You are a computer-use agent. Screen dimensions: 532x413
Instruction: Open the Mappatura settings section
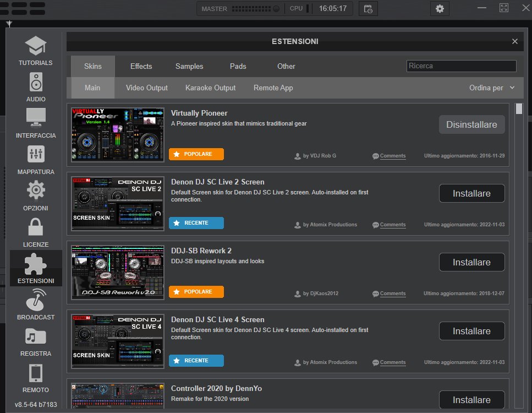(36, 160)
